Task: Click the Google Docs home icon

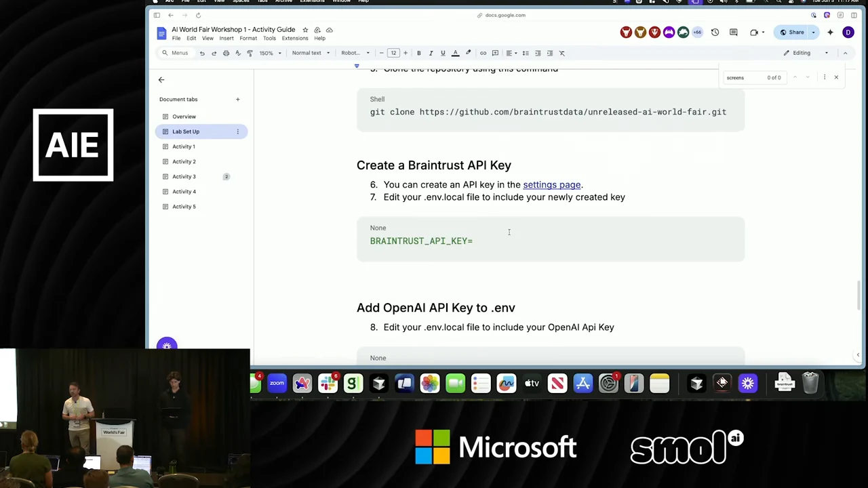Action: (x=161, y=33)
